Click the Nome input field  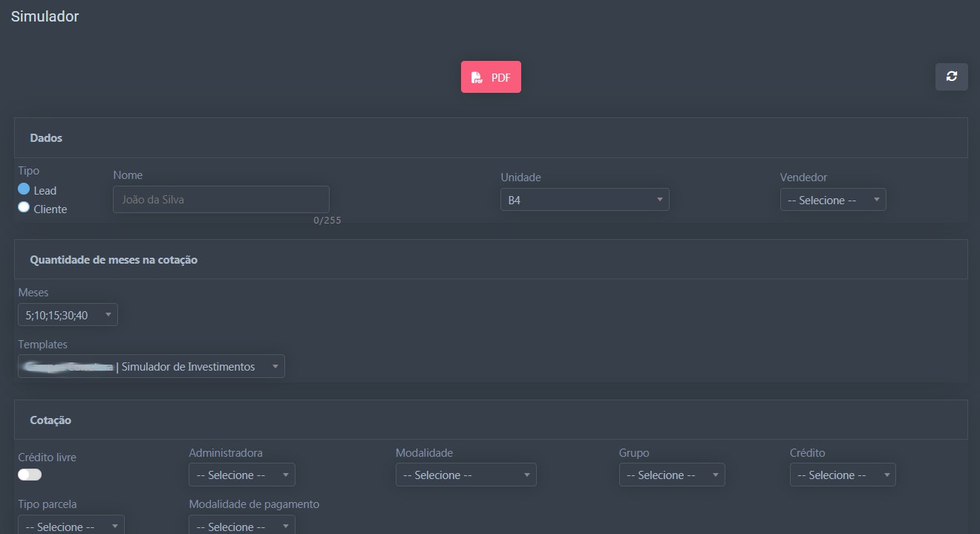click(x=220, y=200)
